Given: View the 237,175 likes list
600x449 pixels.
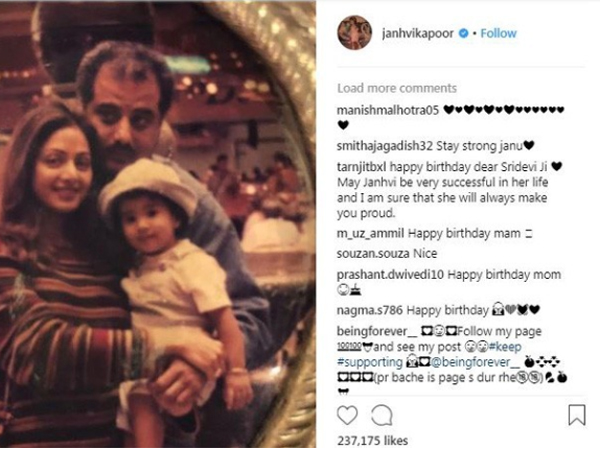Looking at the screenshot, I should coord(377,438).
